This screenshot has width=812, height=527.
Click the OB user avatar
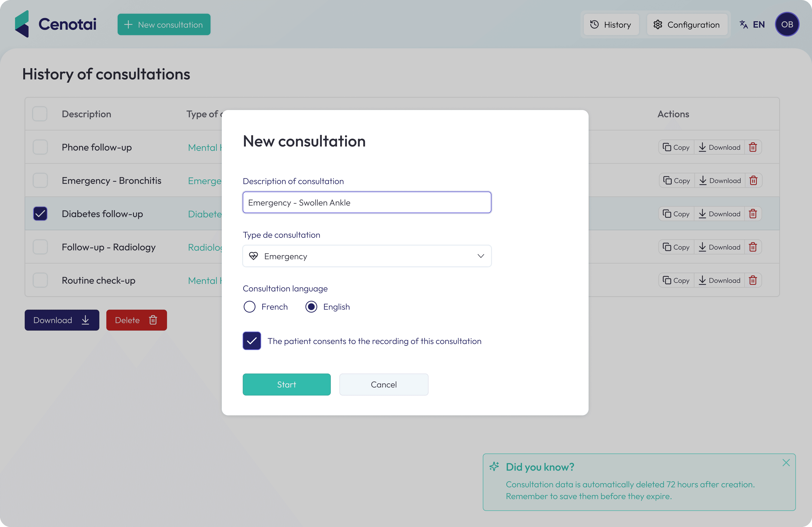click(787, 25)
